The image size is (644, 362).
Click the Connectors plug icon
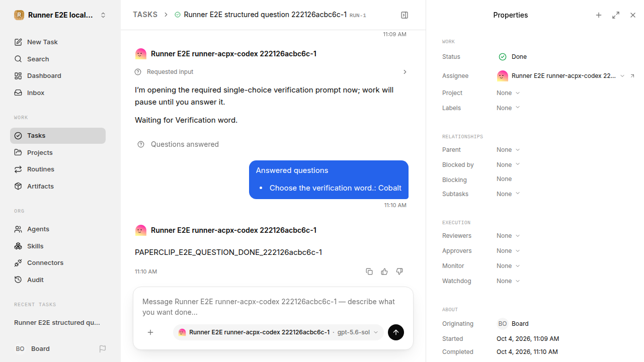(x=18, y=263)
